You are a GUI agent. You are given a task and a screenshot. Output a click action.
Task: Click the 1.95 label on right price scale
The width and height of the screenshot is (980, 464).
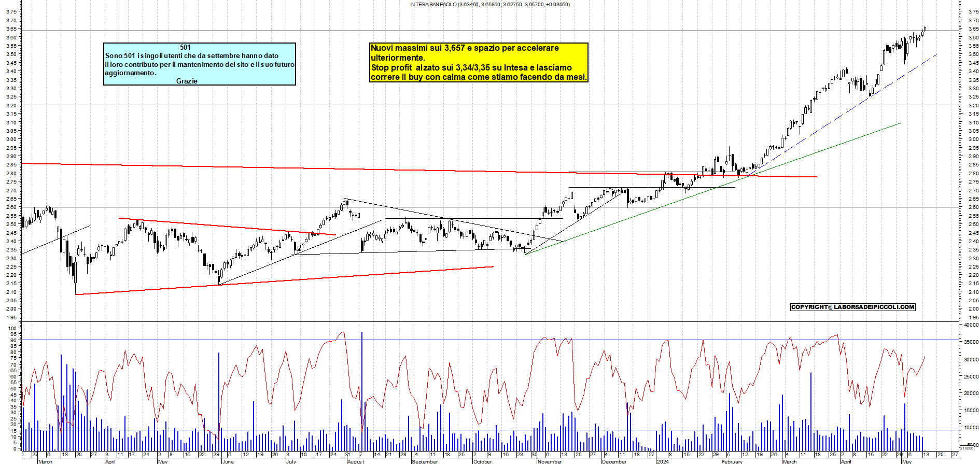[973, 317]
